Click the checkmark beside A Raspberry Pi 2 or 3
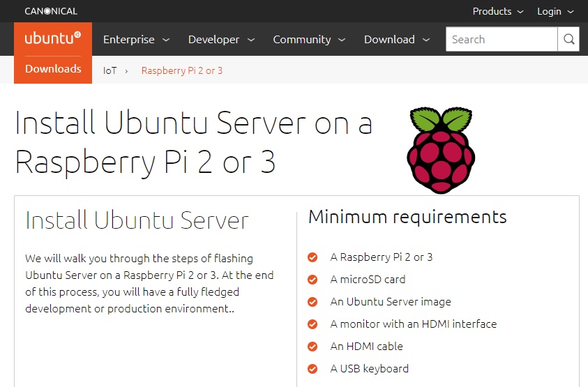588x387 pixels. [x=312, y=257]
